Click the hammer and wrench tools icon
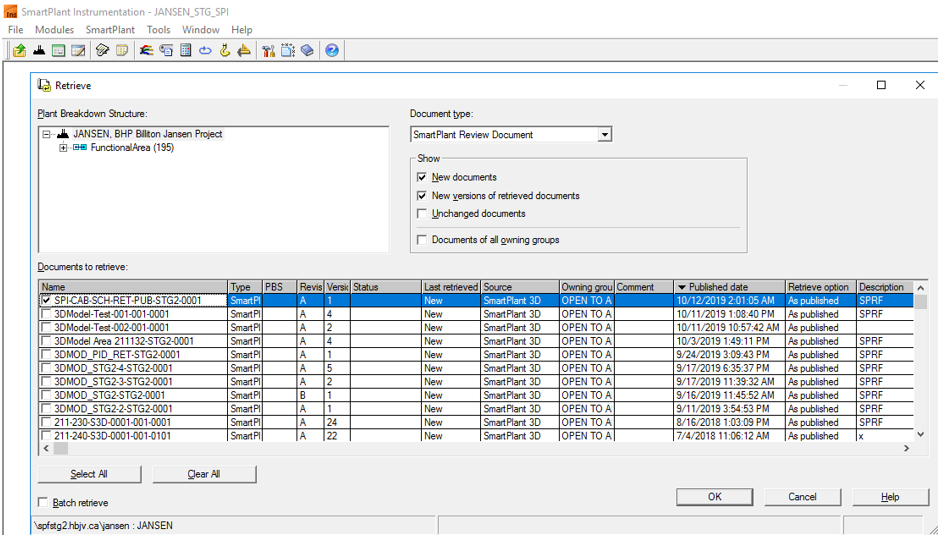 pyautogui.click(x=268, y=50)
